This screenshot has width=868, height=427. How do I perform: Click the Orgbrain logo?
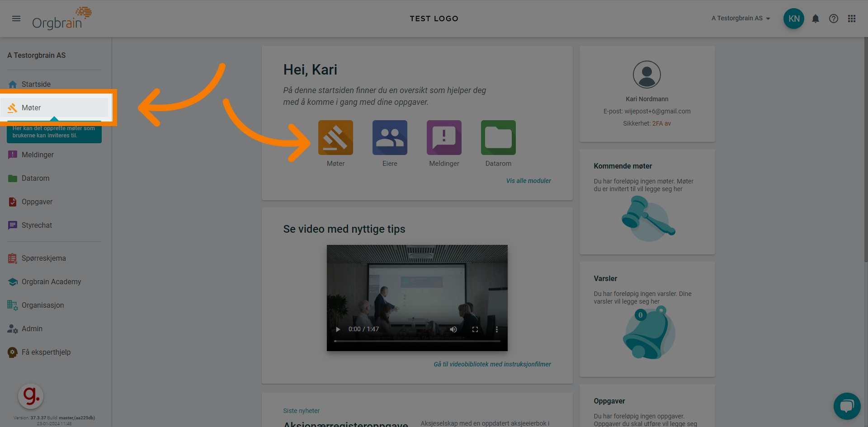62,19
